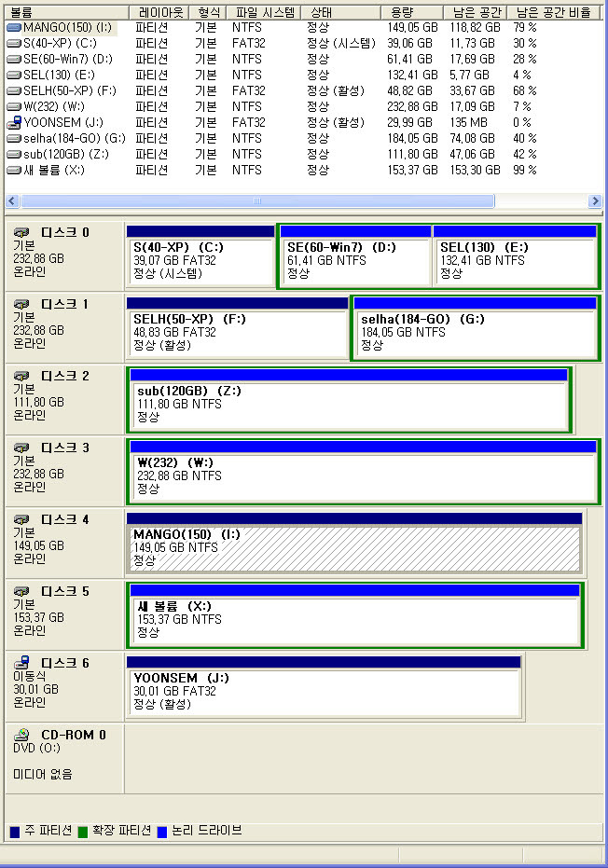Select the hatched MANGO(150) (I:) partition block
Image resolution: width=608 pixels, height=868 pixels.
pos(354,543)
